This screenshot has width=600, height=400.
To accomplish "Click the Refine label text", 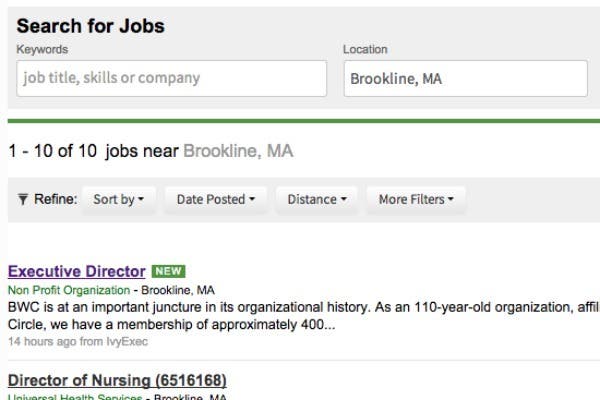I will (56, 199).
